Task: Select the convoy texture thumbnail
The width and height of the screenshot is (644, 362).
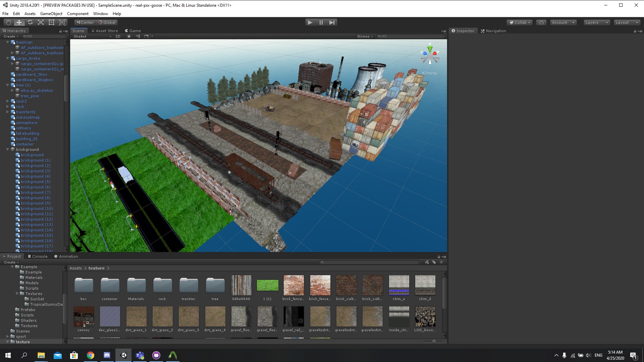Action: (84, 316)
